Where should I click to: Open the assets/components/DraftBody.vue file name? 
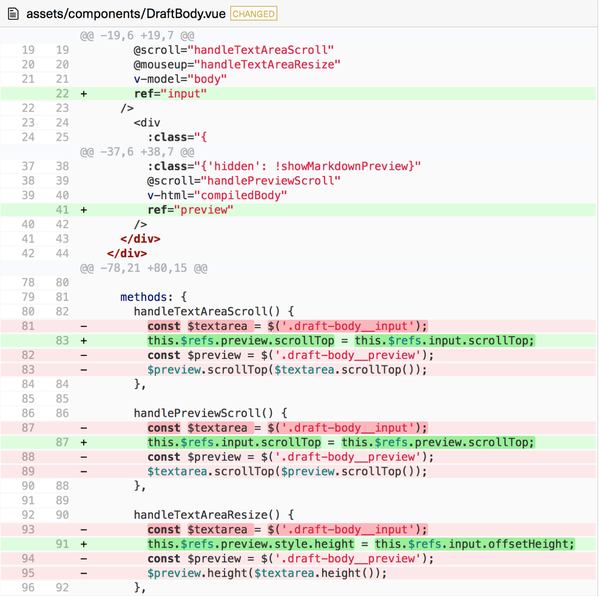point(126,14)
